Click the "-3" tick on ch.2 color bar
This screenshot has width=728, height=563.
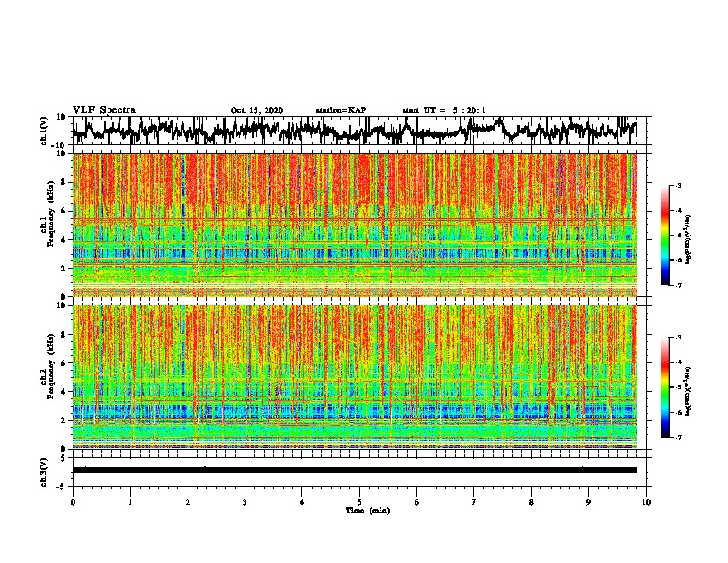(x=677, y=338)
